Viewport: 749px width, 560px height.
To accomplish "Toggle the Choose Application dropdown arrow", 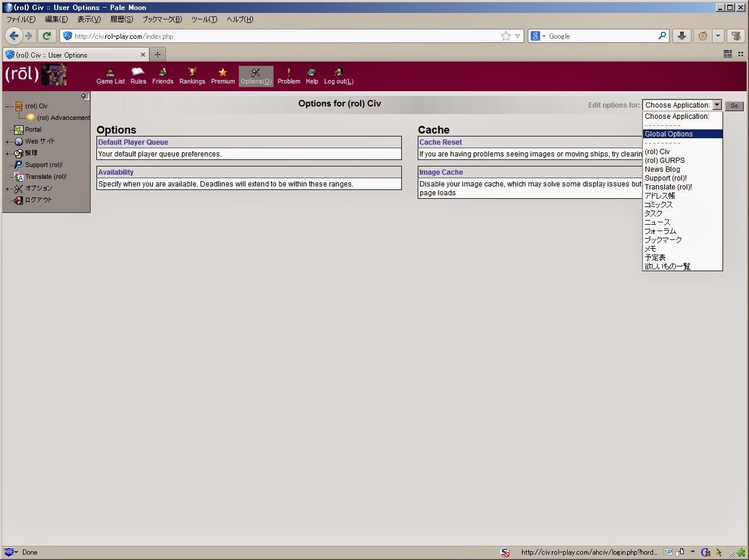I will tap(717, 105).
